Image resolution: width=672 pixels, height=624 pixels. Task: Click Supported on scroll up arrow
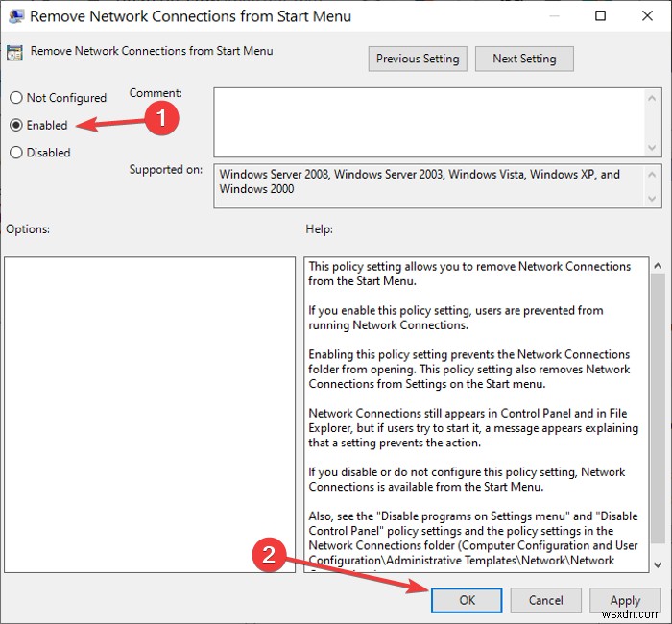[652, 175]
